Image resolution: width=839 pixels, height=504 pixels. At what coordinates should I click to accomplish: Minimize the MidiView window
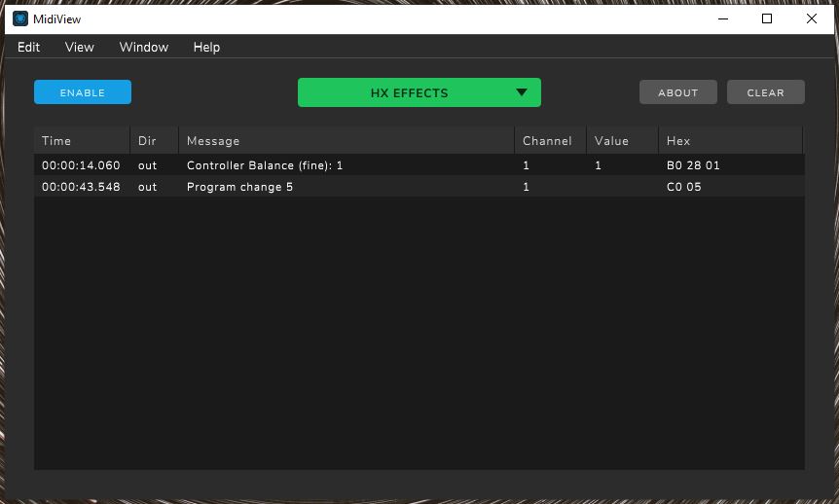point(723,18)
